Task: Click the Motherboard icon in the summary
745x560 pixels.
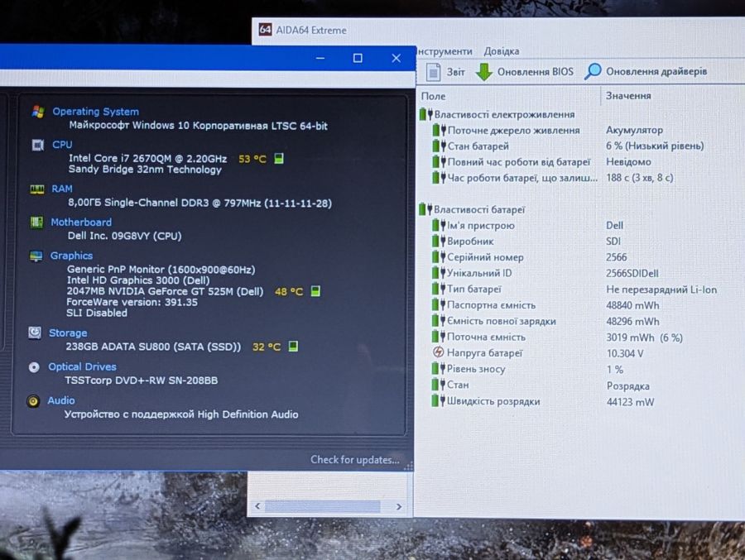Action: click(36, 223)
